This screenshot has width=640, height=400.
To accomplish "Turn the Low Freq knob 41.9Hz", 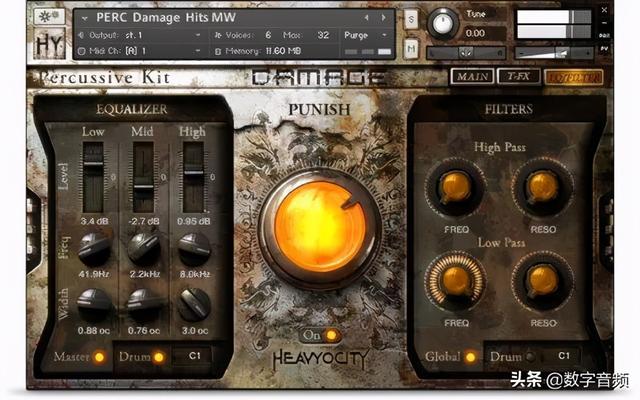I will tap(94, 249).
